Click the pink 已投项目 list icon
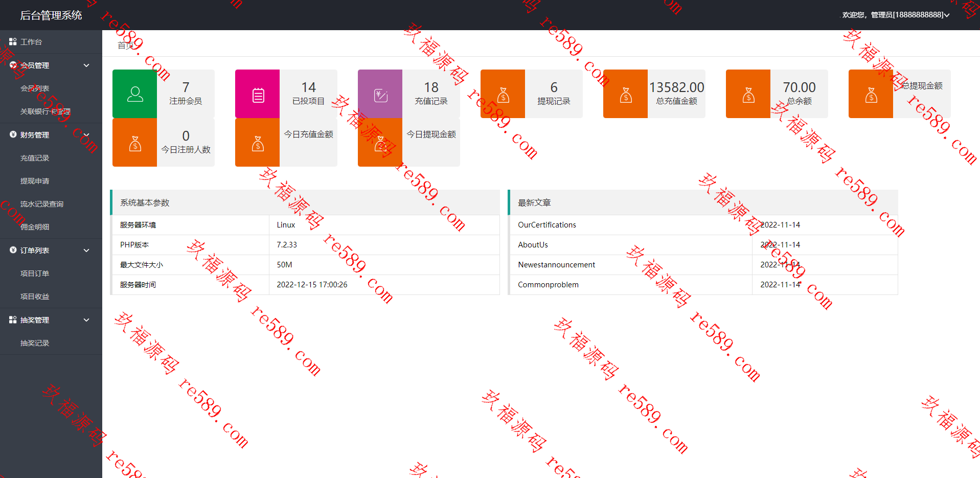980x478 pixels. [258, 94]
